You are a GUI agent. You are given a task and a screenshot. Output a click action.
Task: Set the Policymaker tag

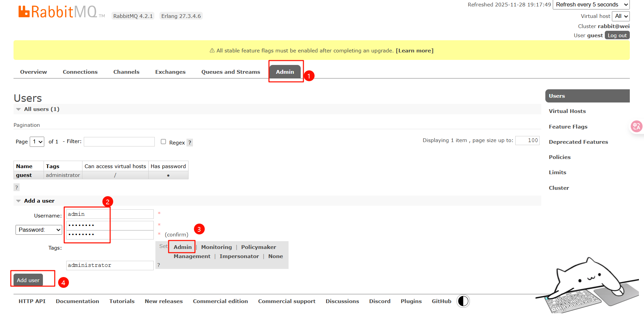coord(258,247)
